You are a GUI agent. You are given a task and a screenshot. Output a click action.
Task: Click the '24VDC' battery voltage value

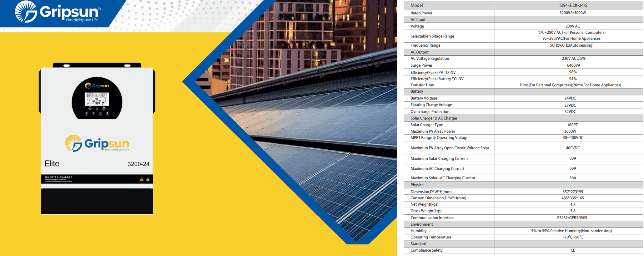pyautogui.click(x=570, y=98)
